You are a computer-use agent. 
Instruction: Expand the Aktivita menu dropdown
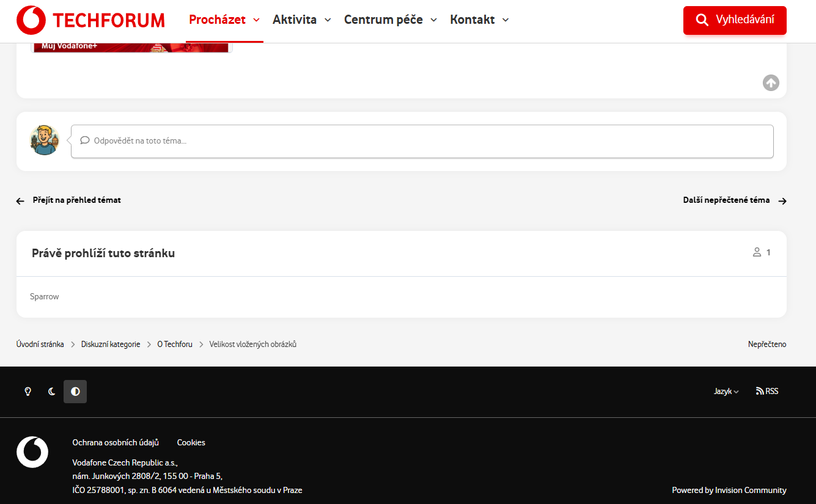pyautogui.click(x=301, y=20)
